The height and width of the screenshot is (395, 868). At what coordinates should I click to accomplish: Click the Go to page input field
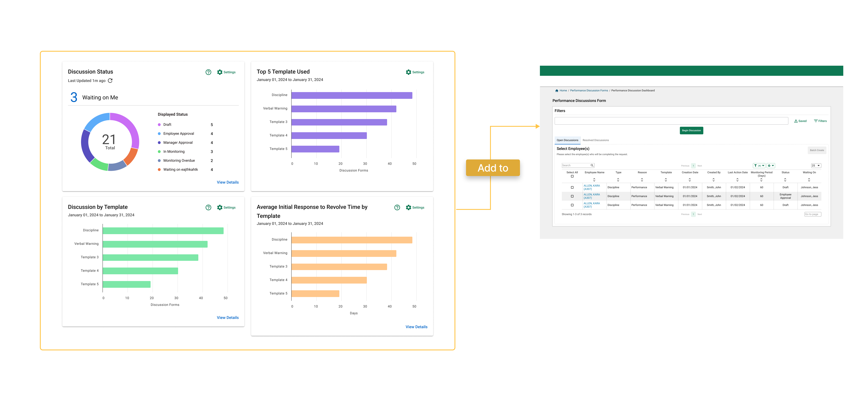point(813,214)
